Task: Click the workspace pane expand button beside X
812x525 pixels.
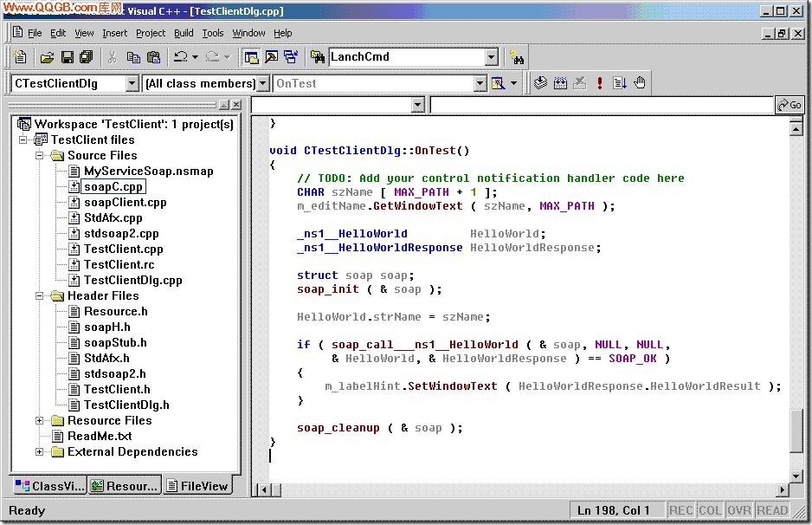Action: click(x=224, y=105)
